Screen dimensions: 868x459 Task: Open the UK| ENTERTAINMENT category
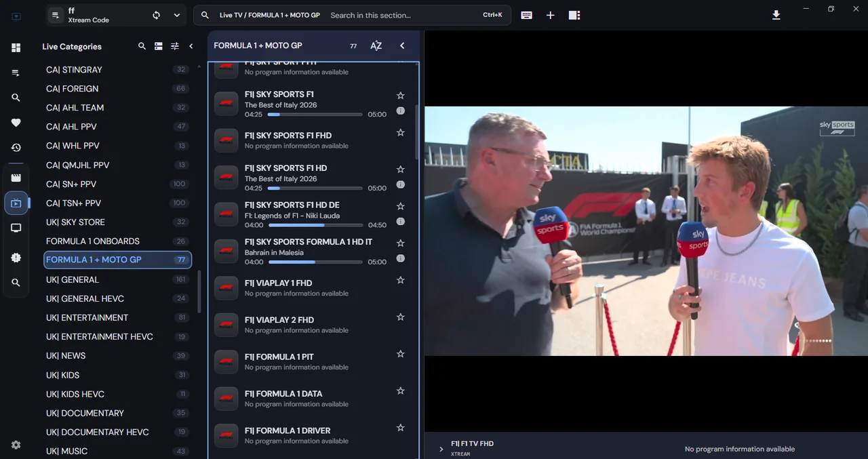click(x=117, y=317)
